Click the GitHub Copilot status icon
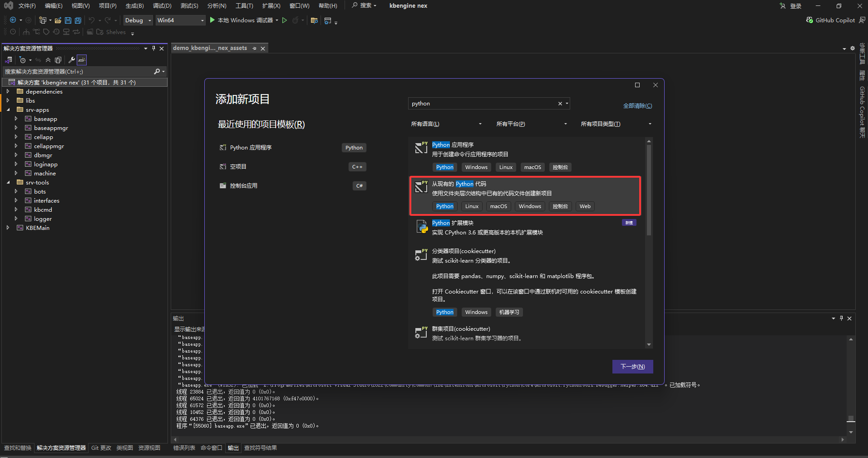Image resolution: width=868 pixels, height=458 pixels. coord(809,20)
